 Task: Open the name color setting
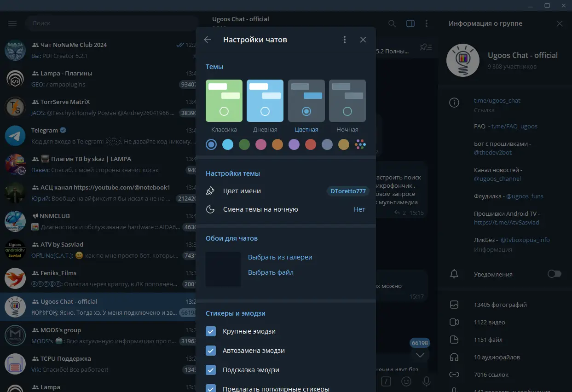[286, 191]
